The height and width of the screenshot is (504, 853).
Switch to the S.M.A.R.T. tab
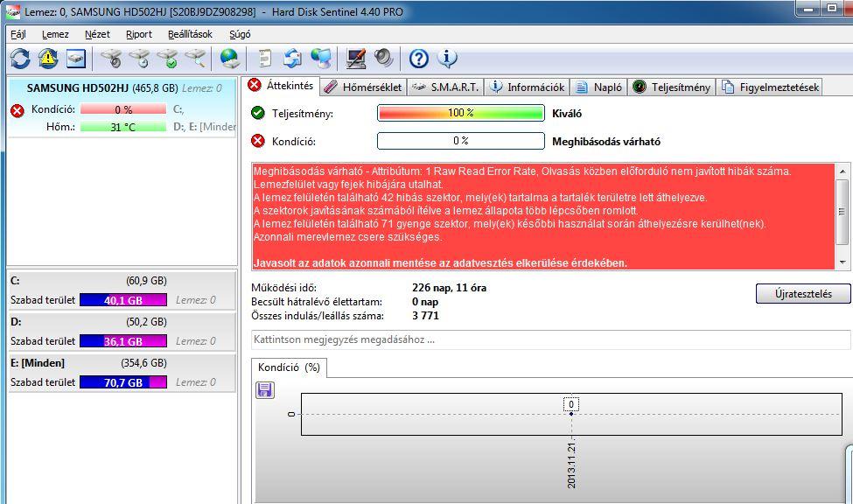[445, 87]
